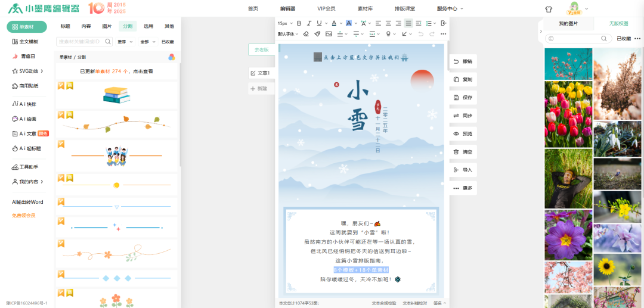Run 文本纠错校对 at the bottom
This screenshot has height=308, width=644.
coord(415,303)
